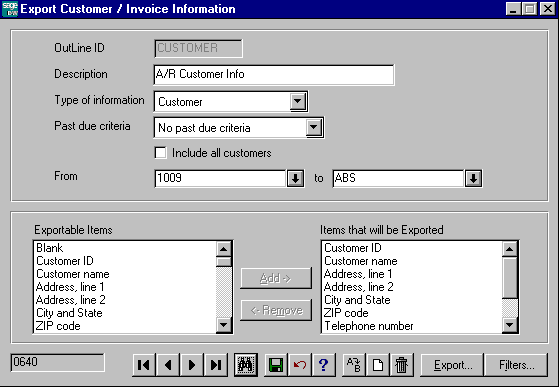Select Address, line 2 in Exportable Items
Screen dimensions: 559x387
[x=125, y=300]
